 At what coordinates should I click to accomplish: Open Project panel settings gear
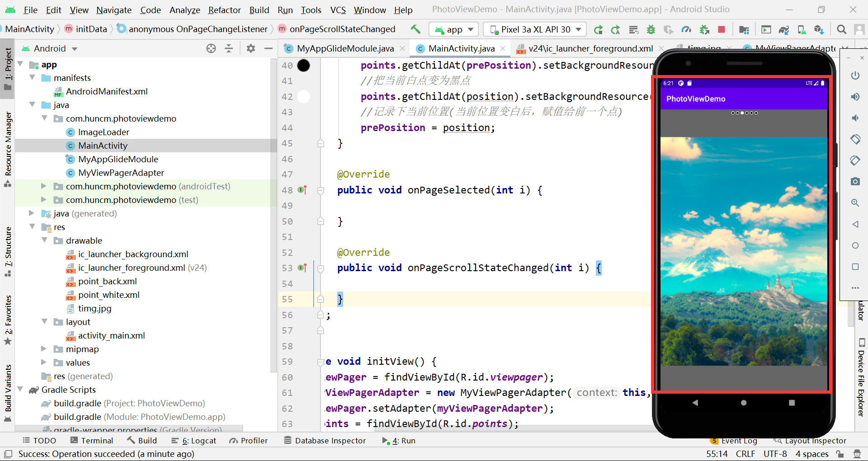click(251, 48)
